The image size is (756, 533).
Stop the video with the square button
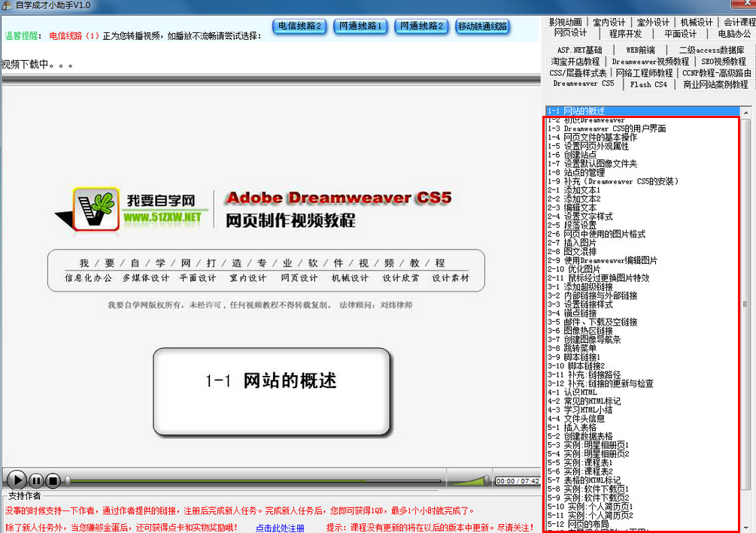(53, 480)
